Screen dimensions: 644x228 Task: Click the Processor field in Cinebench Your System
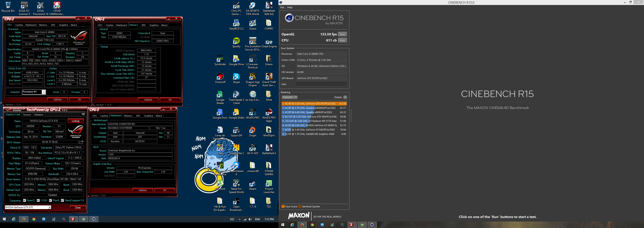coord(321,54)
